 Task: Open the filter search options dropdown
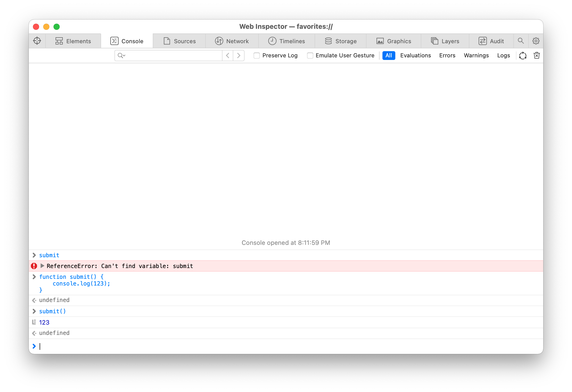(x=121, y=56)
